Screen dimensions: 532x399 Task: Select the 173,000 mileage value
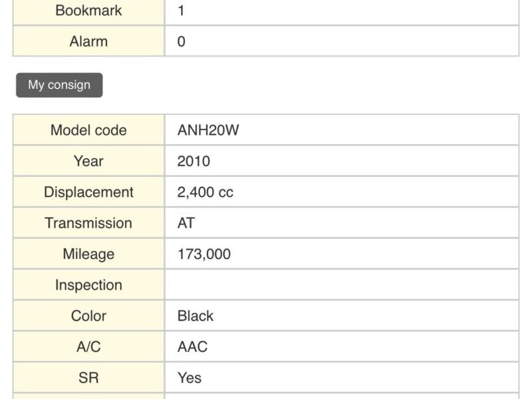204,254
